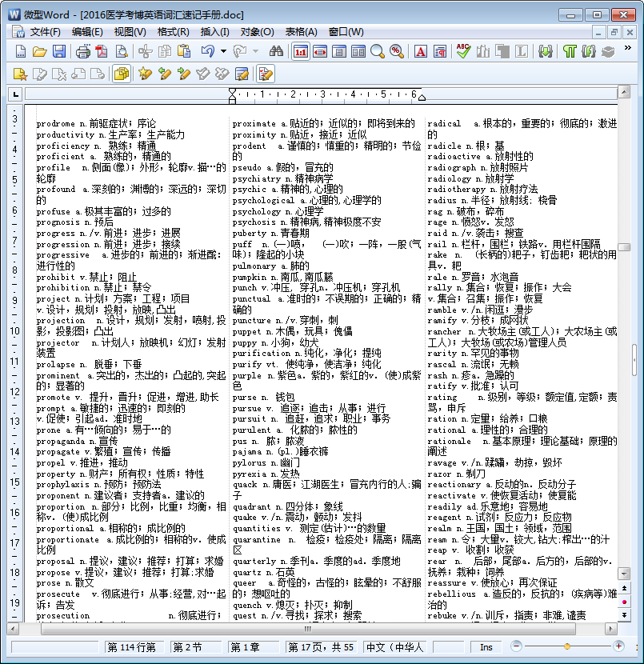Click the vertical scrollbar thumb

[x=624, y=247]
